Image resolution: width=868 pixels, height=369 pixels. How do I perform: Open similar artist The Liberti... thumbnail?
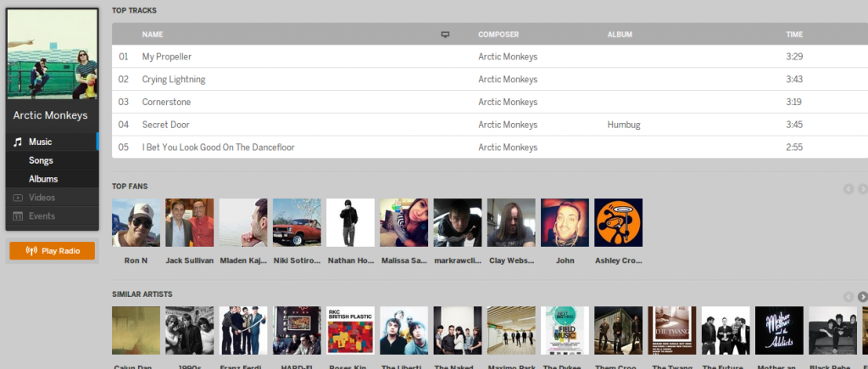click(x=404, y=331)
